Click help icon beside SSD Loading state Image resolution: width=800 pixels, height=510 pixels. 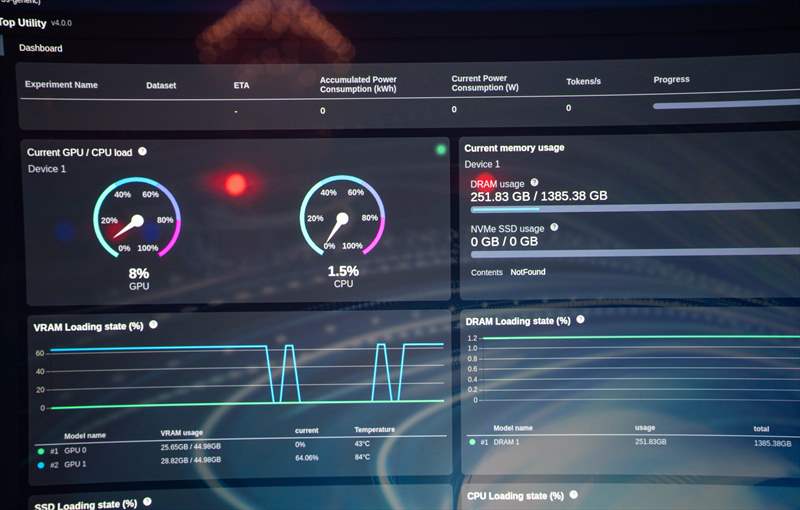click(x=147, y=502)
